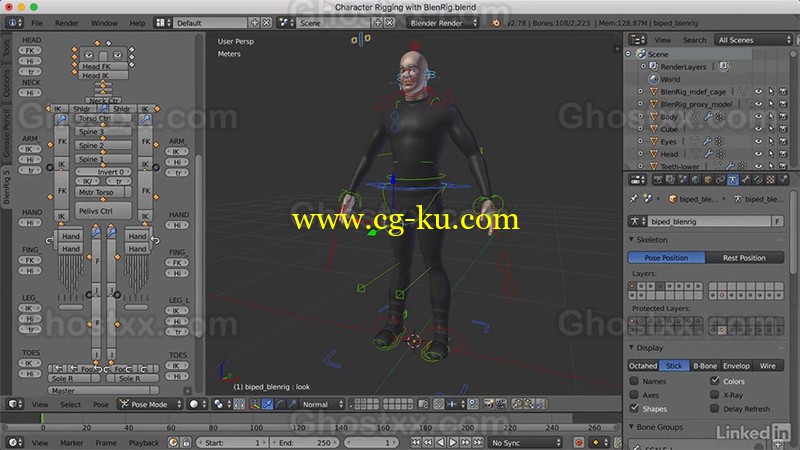Toggle the Axes display checkbox
The width and height of the screenshot is (800, 450).
[x=634, y=395]
